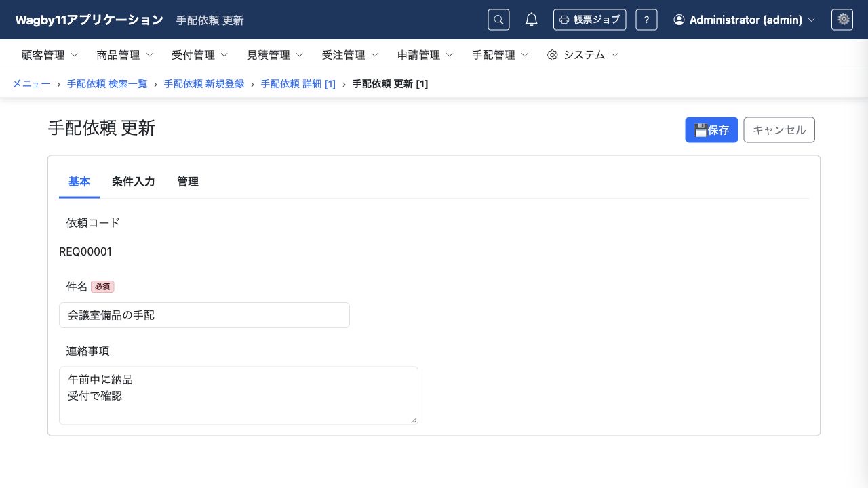Image resolution: width=868 pixels, height=488 pixels.
Task: Click the 連絡事項 field label
Action: pos(87,351)
